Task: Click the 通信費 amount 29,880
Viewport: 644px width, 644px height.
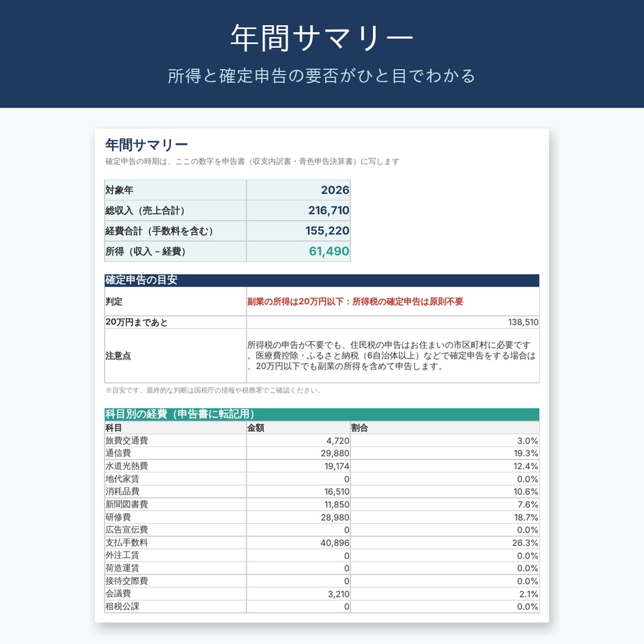Action: coord(335,453)
